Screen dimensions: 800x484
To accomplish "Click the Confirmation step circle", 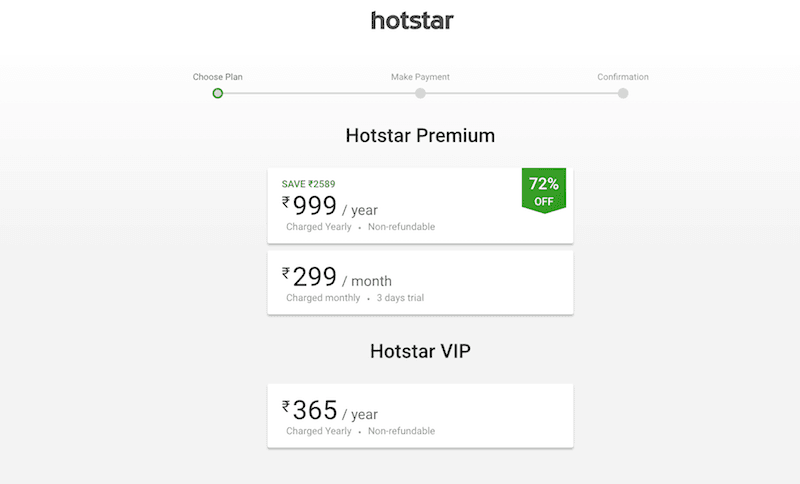I will 623,93.
